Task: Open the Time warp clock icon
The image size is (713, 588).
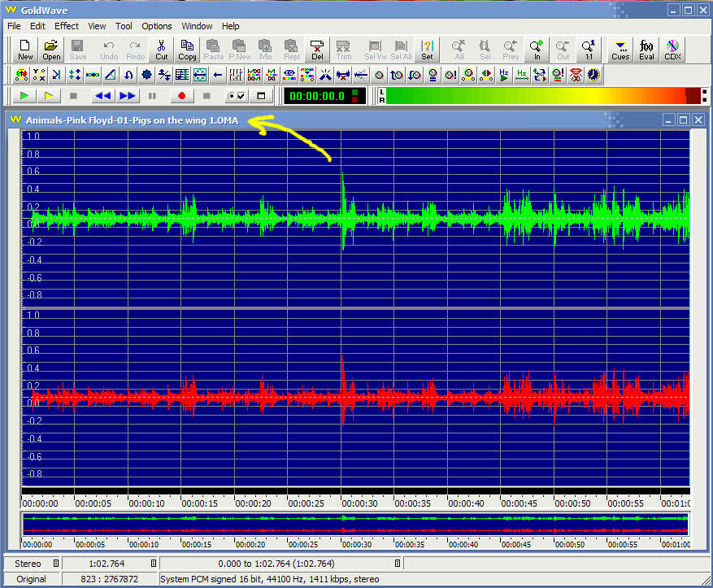Action: pyautogui.click(x=593, y=75)
